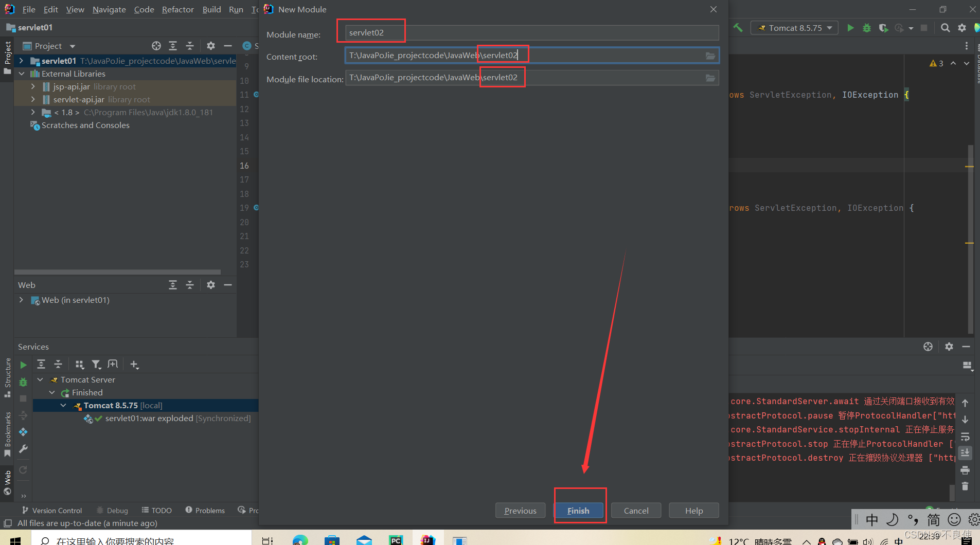This screenshot has height=545, width=980.
Task: Click Finish button in New Module dialog
Action: point(578,511)
